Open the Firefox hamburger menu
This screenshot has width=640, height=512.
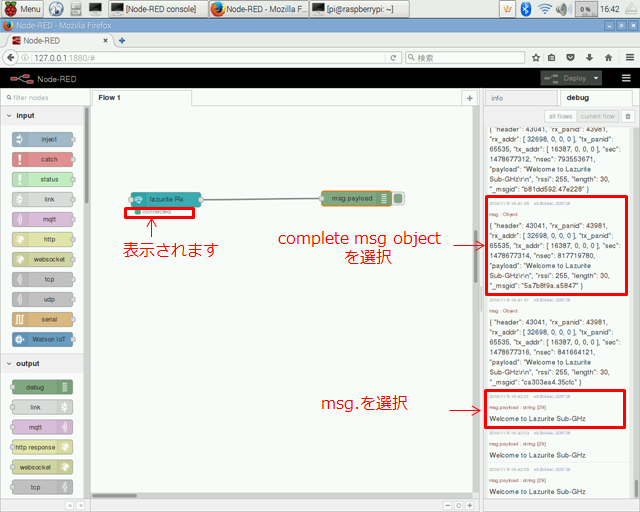click(x=630, y=58)
